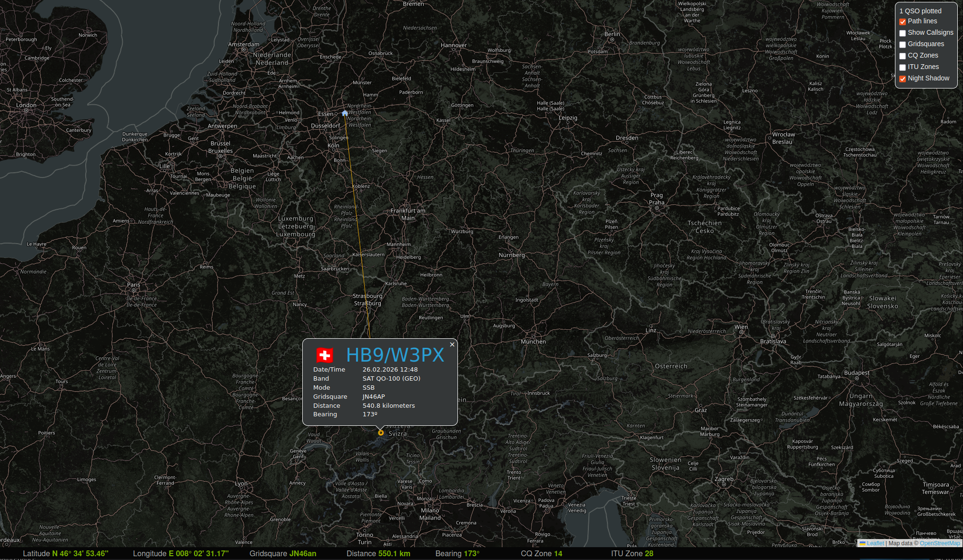Screen dimensions: 963x560
Task: Open the OpenStreetMap attribution link
Action: [939, 543]
